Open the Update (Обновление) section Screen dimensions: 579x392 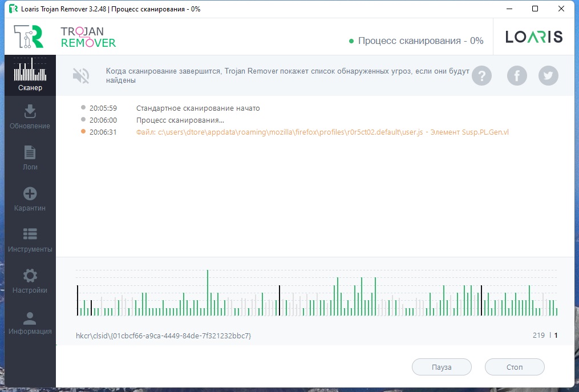[x=30, y=116]
